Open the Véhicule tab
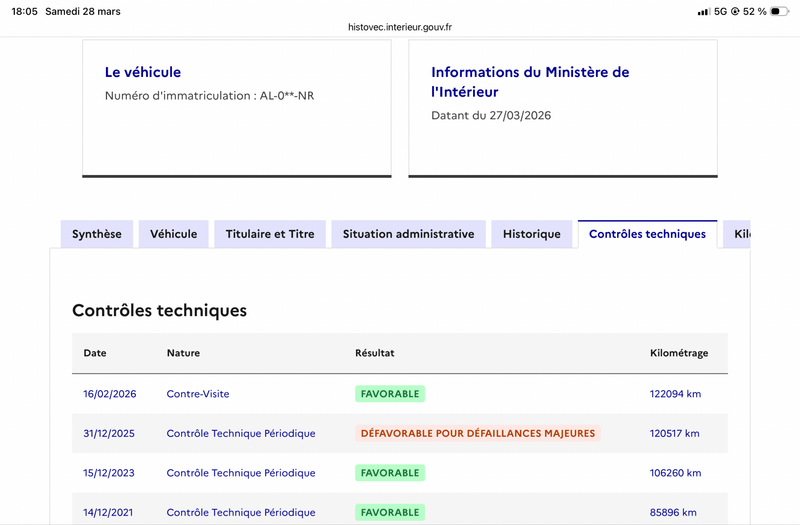Viewport: 800px width, 525px height. pyautogui.click(x=174, y=234)
